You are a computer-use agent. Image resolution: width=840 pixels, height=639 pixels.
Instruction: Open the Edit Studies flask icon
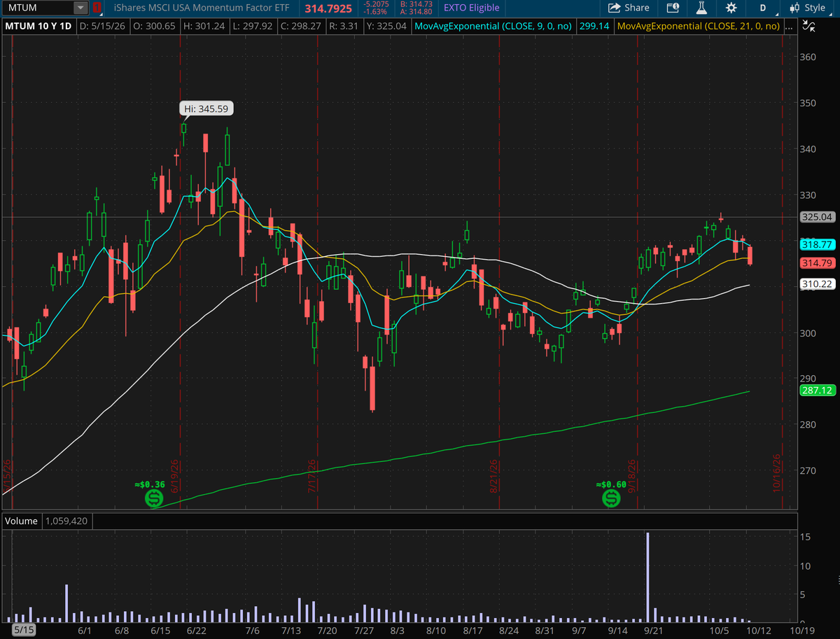point(701,8)
